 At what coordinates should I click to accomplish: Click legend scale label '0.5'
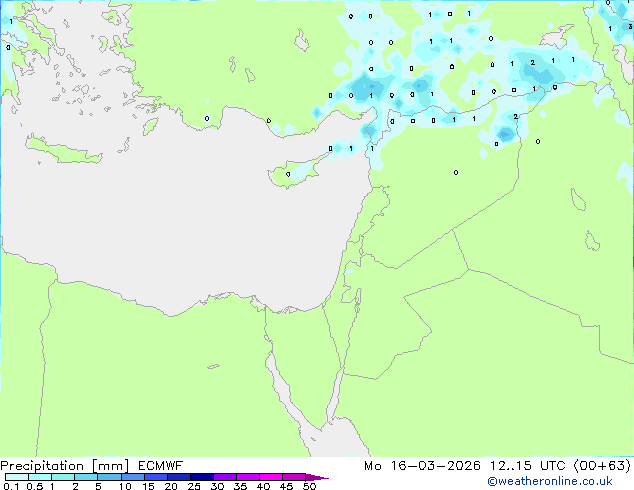pyautogui.click(x=35, y=486)
